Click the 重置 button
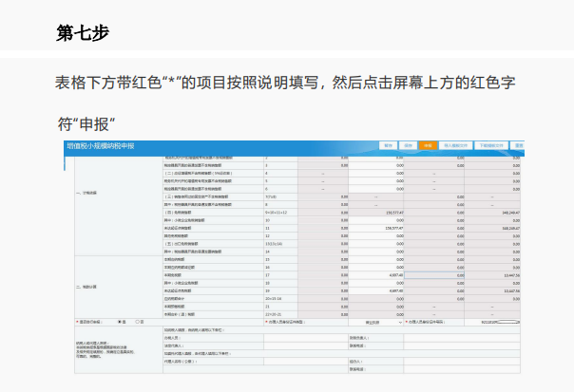 [518, 145]
